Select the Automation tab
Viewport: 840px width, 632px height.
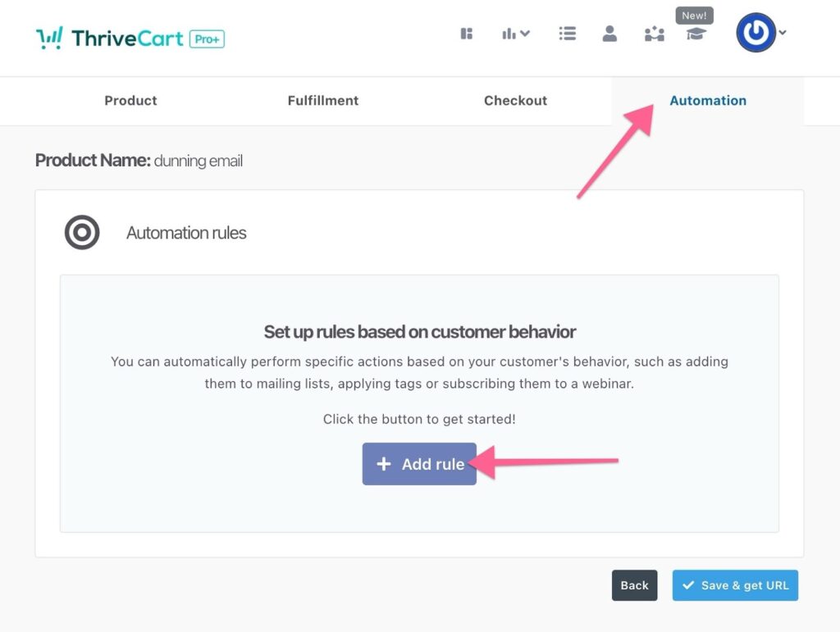[x=708, y=101]
